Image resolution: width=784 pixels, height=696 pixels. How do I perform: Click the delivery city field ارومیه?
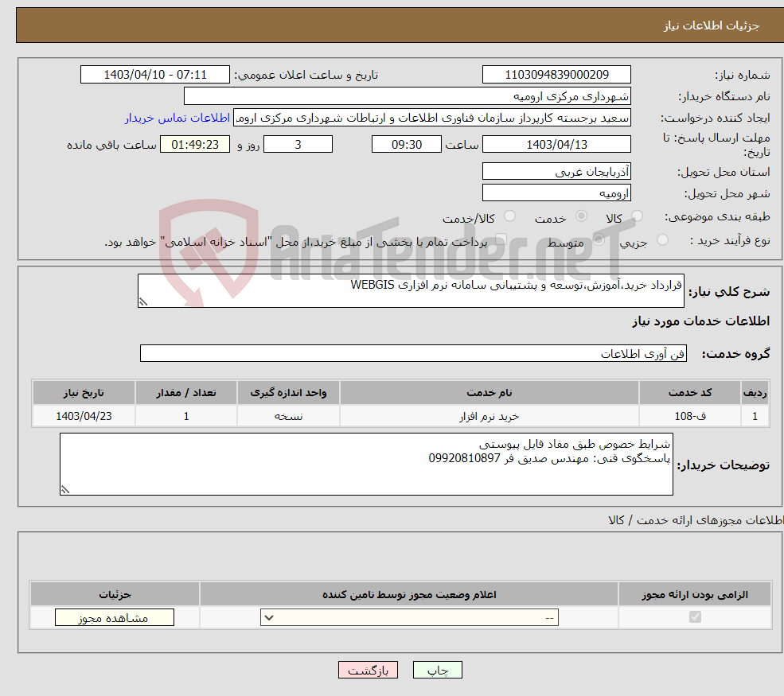[x=556, y=192]
